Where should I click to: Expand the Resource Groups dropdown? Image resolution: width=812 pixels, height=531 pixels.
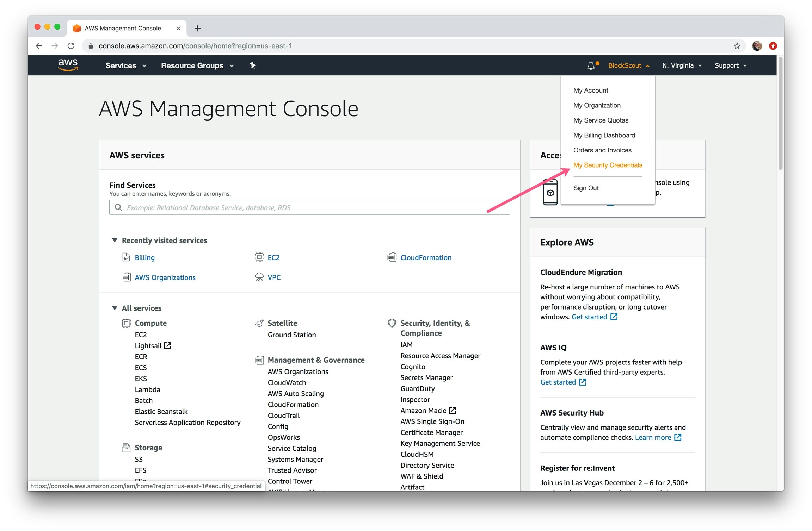click(197, 65)
